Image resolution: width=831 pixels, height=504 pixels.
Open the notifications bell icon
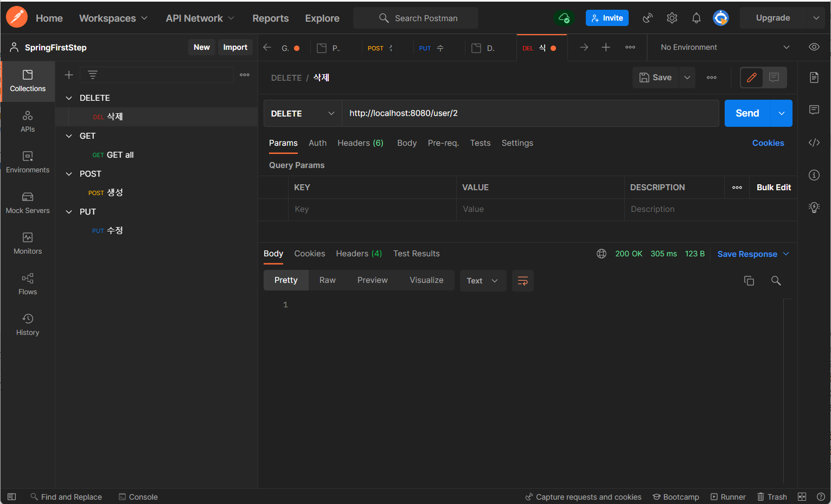(696, 18)
